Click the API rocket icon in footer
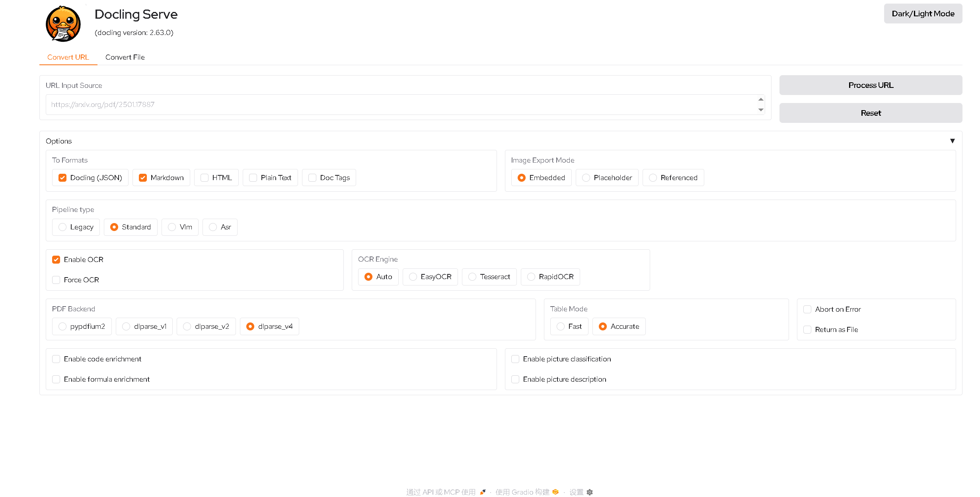The height and width of the screenshot is (497, 980). 483,492
